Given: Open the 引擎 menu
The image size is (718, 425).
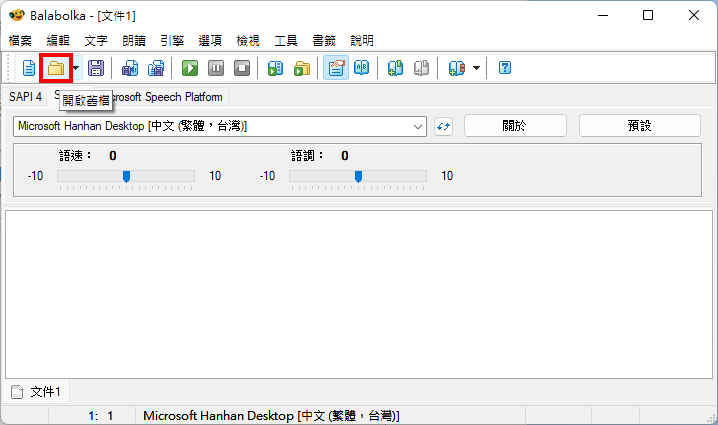Looking at the screenshot, I should [x=172, y=41].
